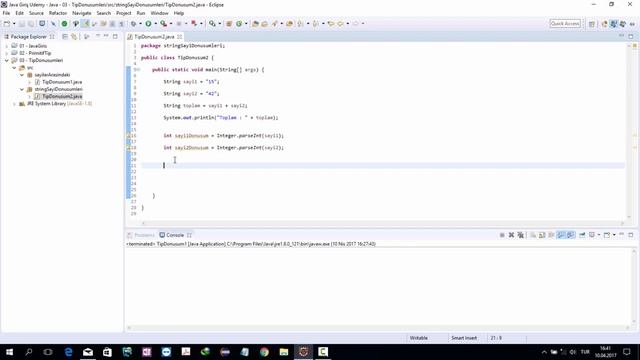Open the Display Selected Console dropdown
Image resolution: width=640 pixels, height=360 pixels.
(598, 235)
